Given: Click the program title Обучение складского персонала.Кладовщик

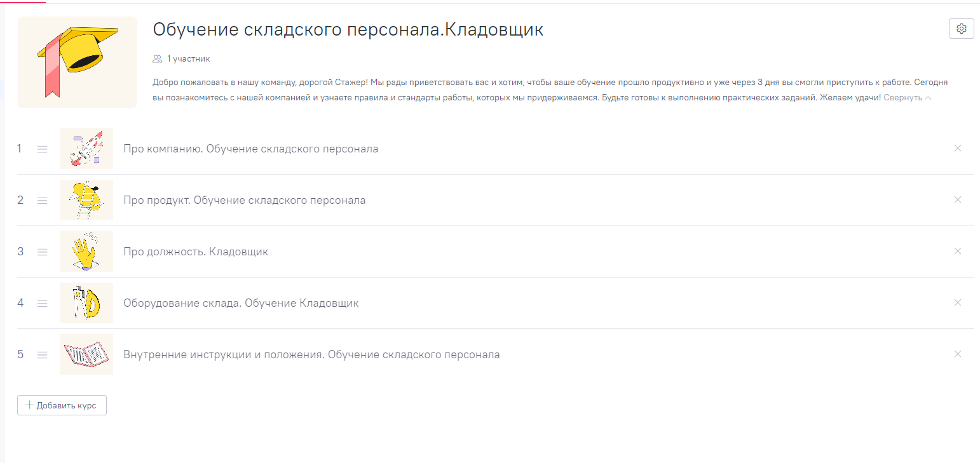Looking at the screenshot, I should 348,30.
